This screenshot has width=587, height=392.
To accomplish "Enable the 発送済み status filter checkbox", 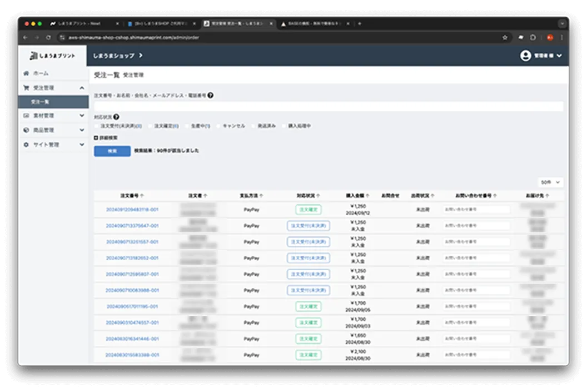I will tap(253, 126).
